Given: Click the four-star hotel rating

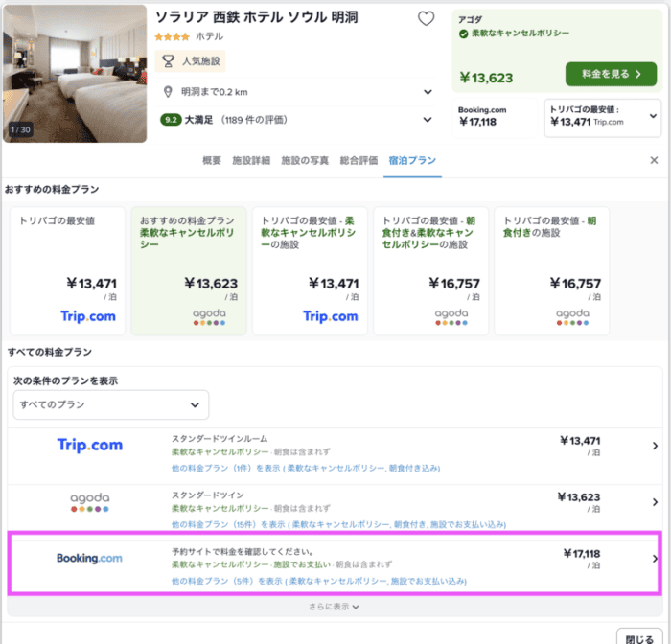Looking at the screenshot, I should click(172, 36).
